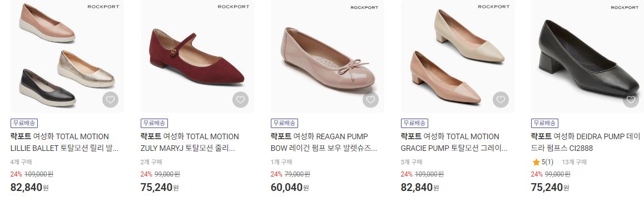
Task: Open the black Deidra Pump product image
Action: point(587,56)
